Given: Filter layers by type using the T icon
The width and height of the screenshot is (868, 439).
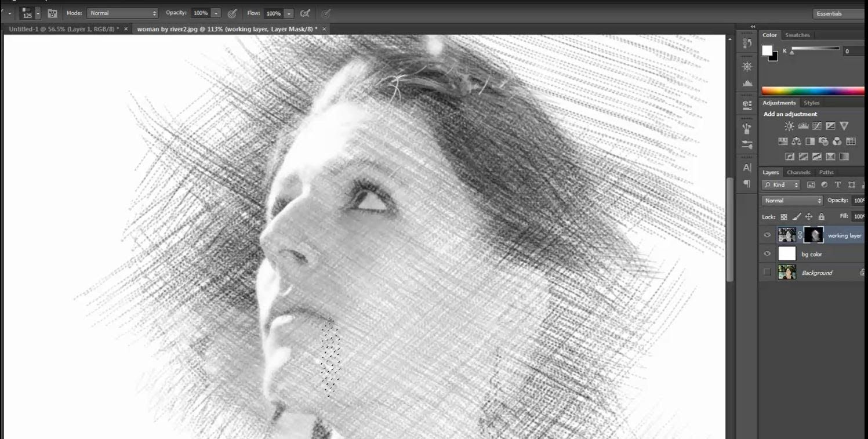Looking at the screenshot, I should [x=837, y=184].
